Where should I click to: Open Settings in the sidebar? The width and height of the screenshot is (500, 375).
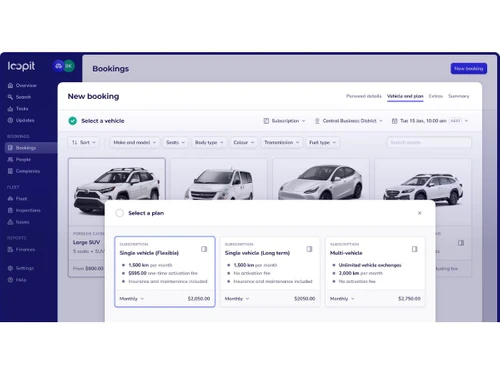pyautogui.click(x=21, y=268)
